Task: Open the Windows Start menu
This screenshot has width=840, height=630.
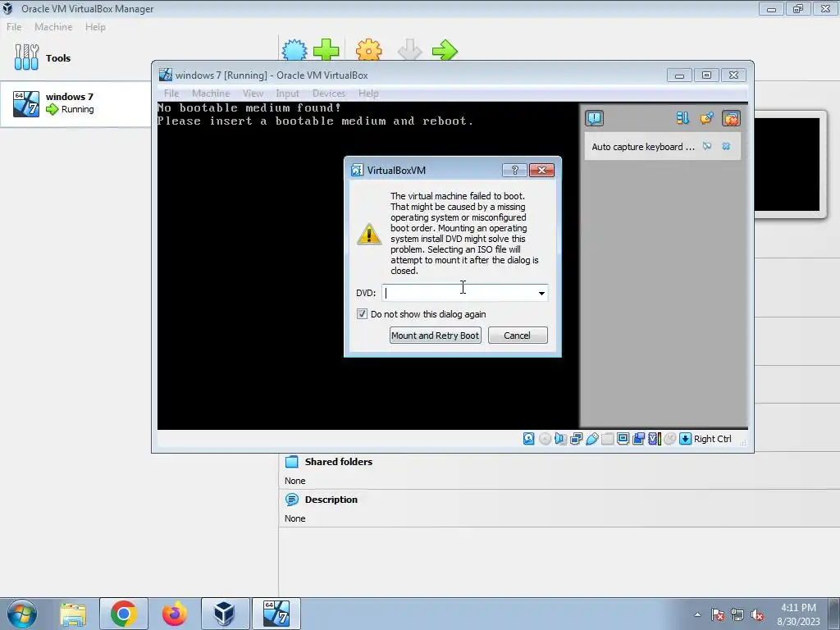Action: 22,614
